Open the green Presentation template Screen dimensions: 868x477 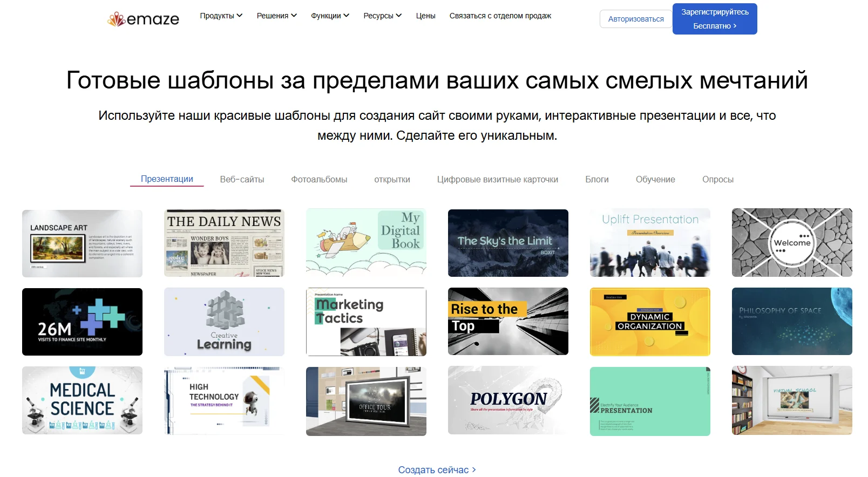tap(650, 401)
